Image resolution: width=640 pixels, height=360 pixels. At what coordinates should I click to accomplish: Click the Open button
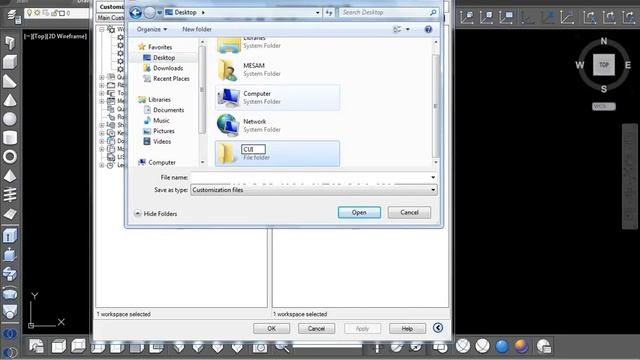coord(359,213)
